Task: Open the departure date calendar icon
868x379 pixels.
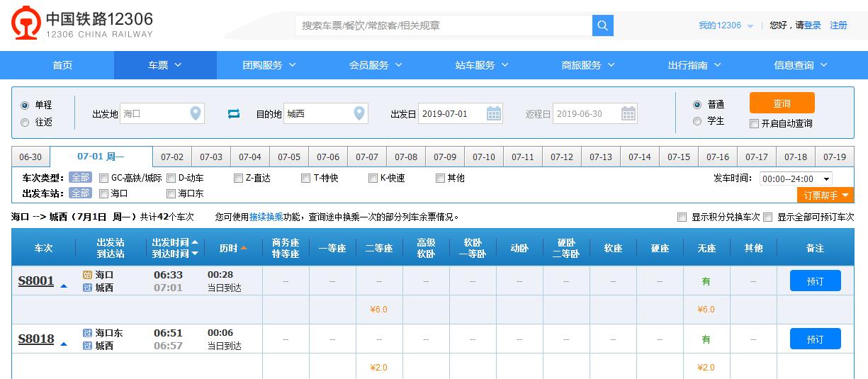Action: [493, 113]
